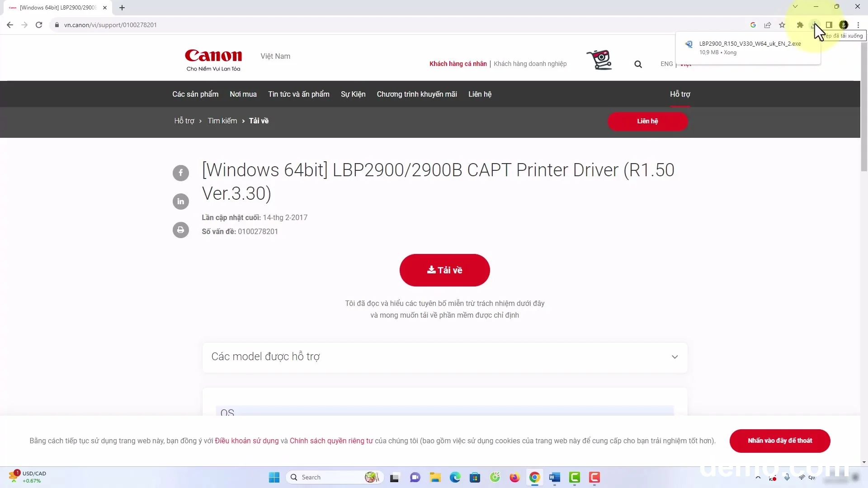The image size is (868, 488).
Task: Click the red Liên hệ button
Action: tap(647, 121)
